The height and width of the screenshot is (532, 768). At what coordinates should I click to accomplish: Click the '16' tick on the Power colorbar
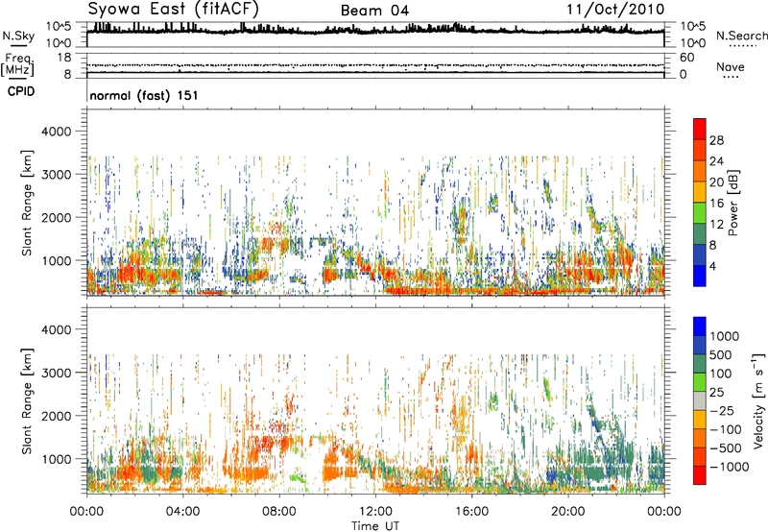(716, 204)
